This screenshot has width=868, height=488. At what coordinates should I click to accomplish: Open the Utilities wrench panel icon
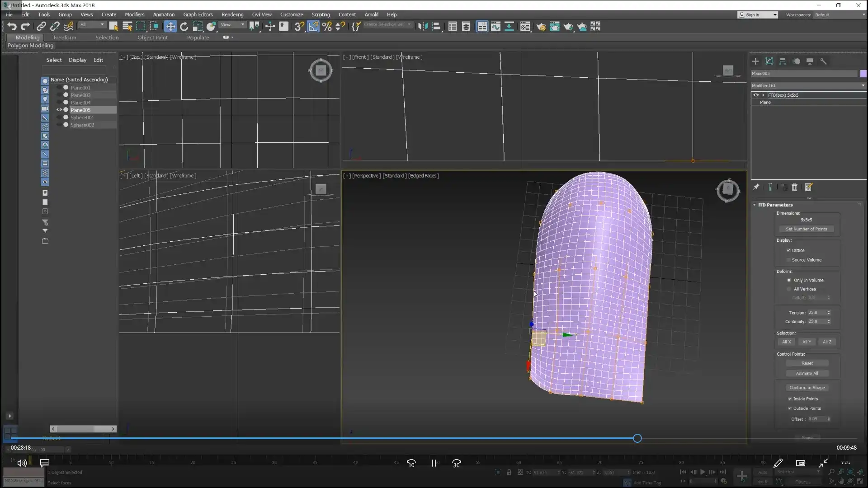823,61
